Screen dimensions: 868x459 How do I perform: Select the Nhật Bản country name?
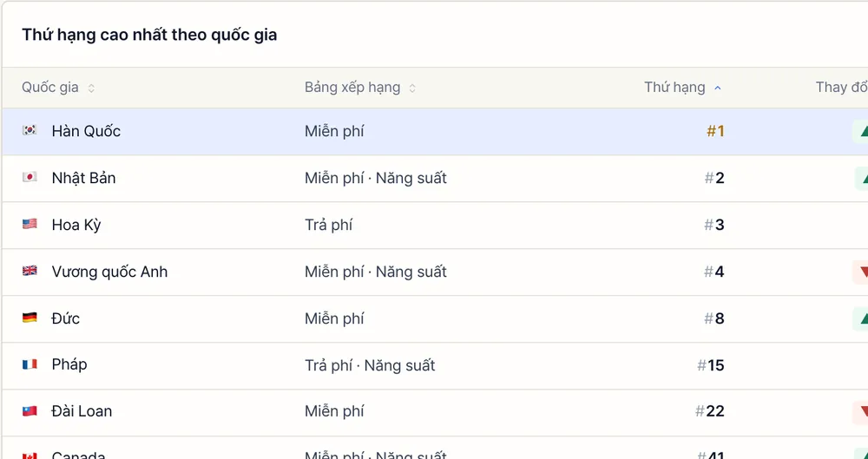tap(83, 178)
